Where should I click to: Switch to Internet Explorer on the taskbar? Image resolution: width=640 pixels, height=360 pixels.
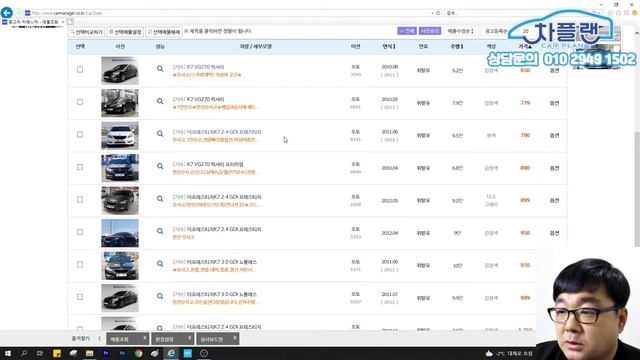171,353
